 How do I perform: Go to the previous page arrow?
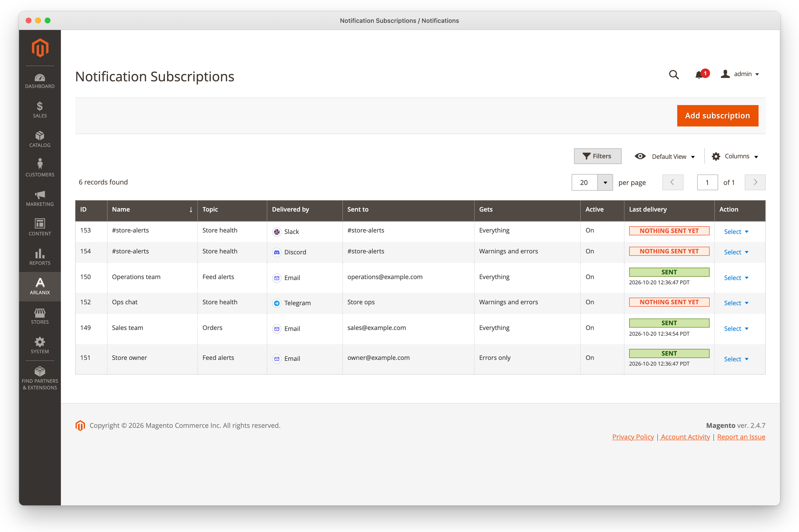click(x=672, y=183)
